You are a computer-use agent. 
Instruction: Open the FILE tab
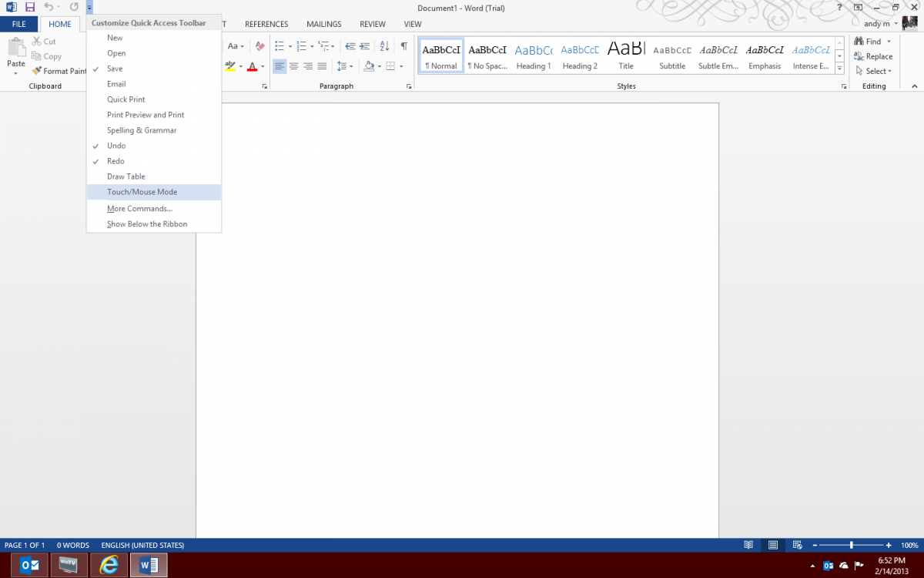pos(19,24)
